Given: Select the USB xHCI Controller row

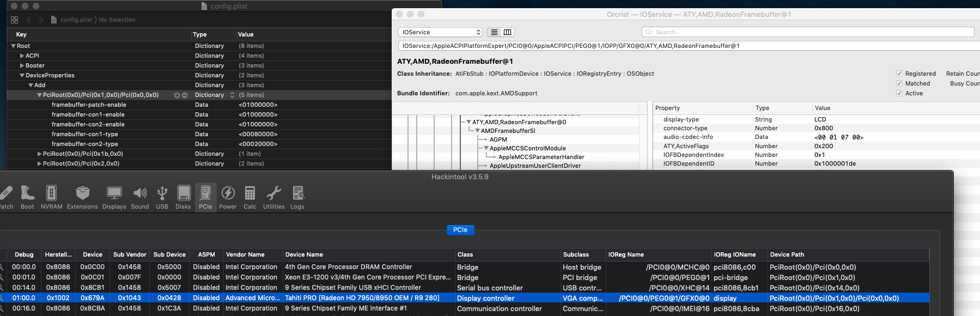Looking at the screenshot, I should point(465,288).
